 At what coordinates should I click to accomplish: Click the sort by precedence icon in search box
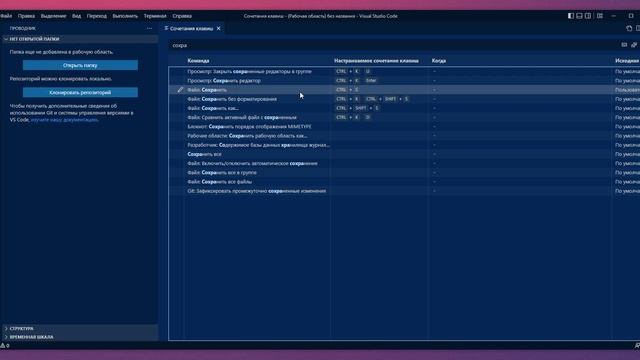click(634, 45)
